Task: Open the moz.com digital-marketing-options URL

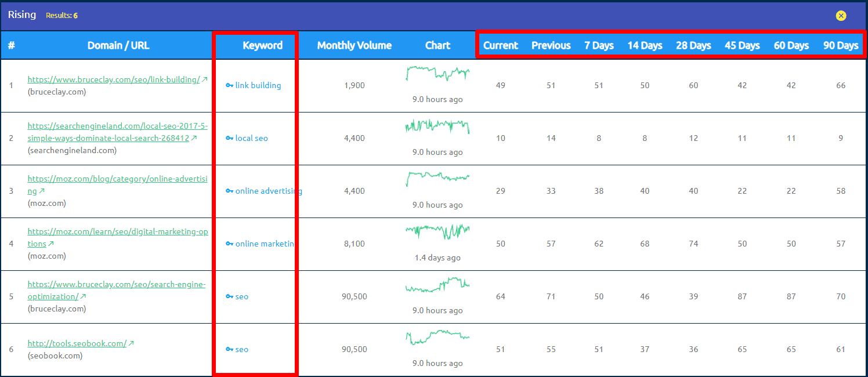Action: [117, 238]
